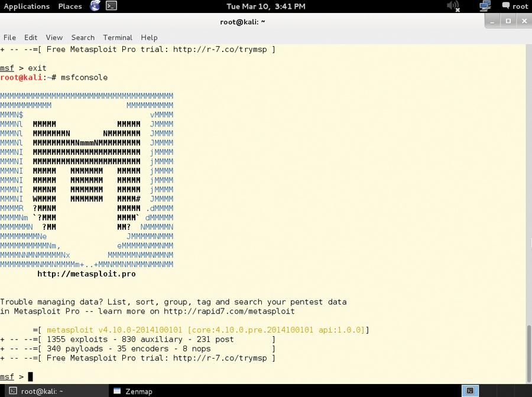
Task: Launch terminal from top panel icon
Action: click(111, 6)
